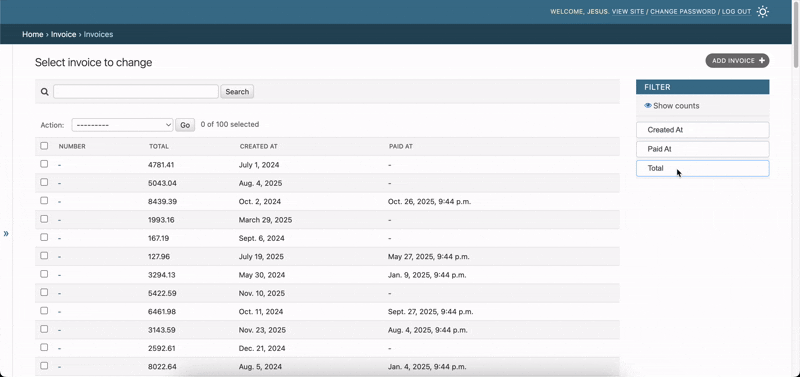Expand the Paid At filter

click(703, 149)
